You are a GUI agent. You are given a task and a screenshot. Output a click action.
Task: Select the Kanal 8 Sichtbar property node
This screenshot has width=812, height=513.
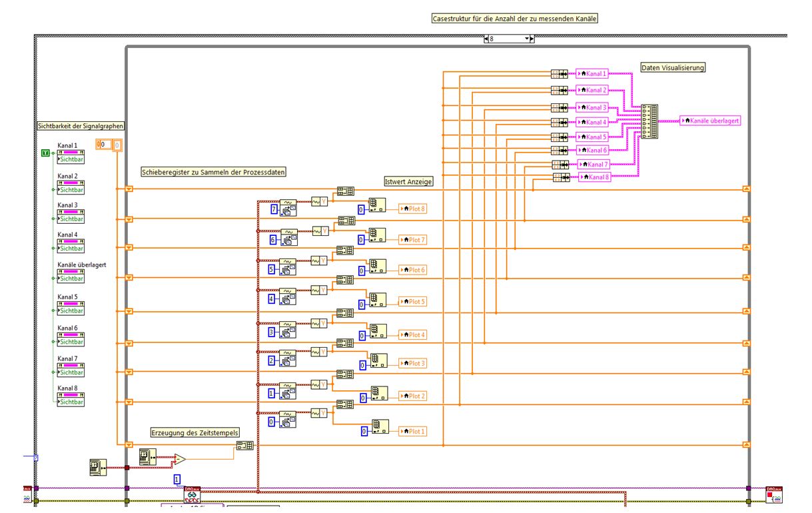click(71, 399)
